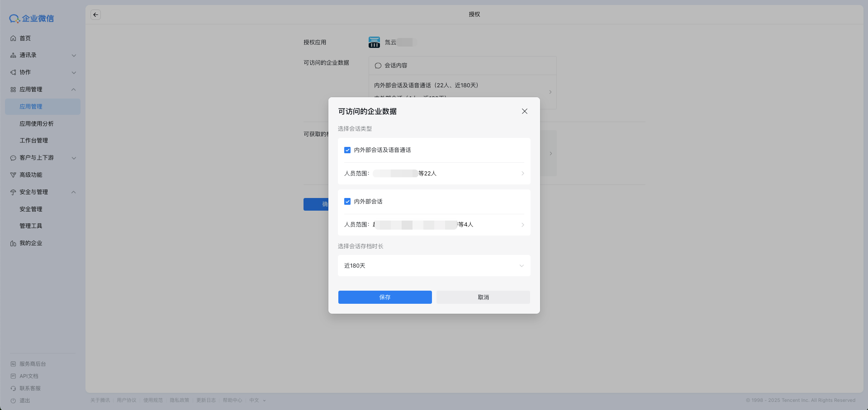Click the back arrow icon in header
Image resolution: width=868 pixels, height=410 pixels.
pos(95,15)
